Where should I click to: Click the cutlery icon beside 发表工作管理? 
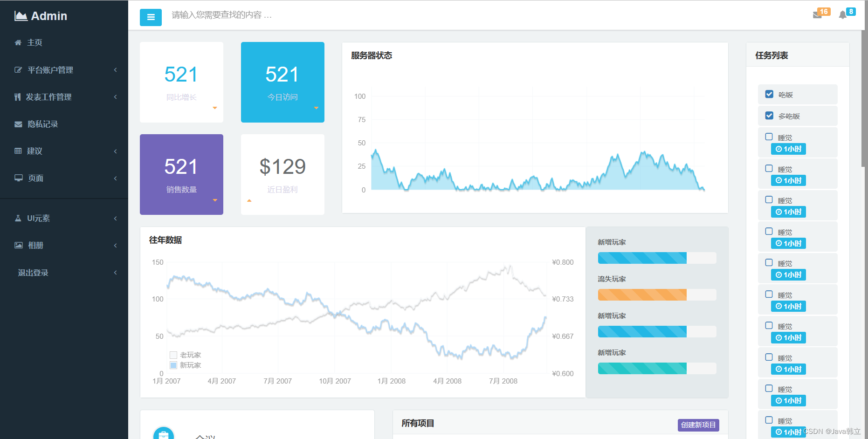click(x=18, y=97)
